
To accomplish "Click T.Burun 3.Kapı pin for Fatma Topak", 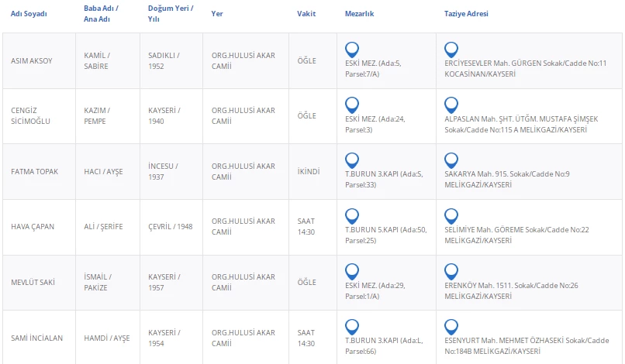I will (351, 160).
